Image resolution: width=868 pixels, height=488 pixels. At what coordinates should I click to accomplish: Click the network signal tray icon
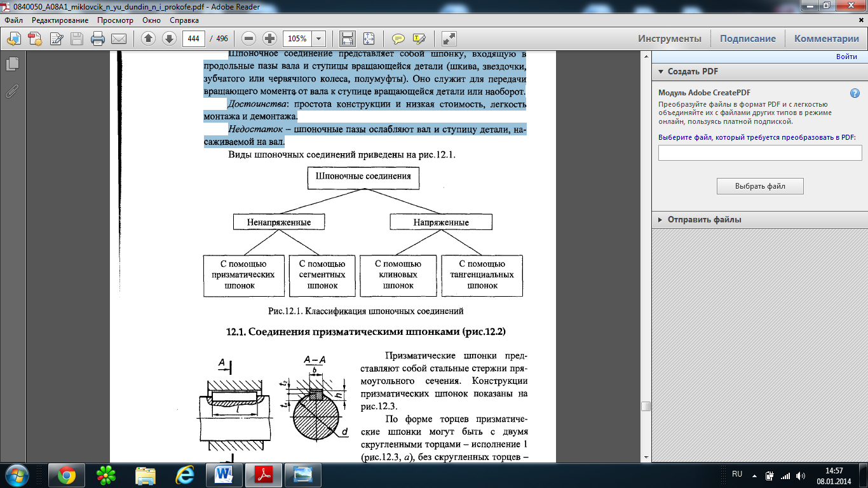point(785,475)
